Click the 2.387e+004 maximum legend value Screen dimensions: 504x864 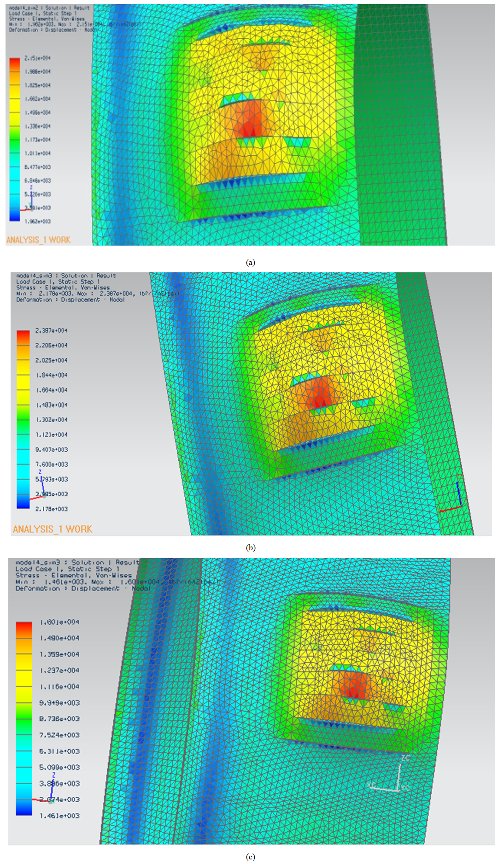click(51, 330)
